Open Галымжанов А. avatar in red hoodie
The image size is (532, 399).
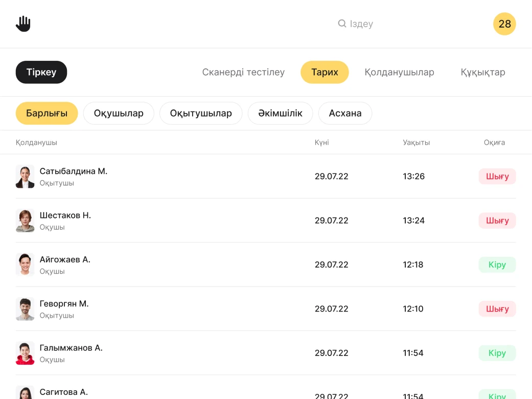point(25,353)
